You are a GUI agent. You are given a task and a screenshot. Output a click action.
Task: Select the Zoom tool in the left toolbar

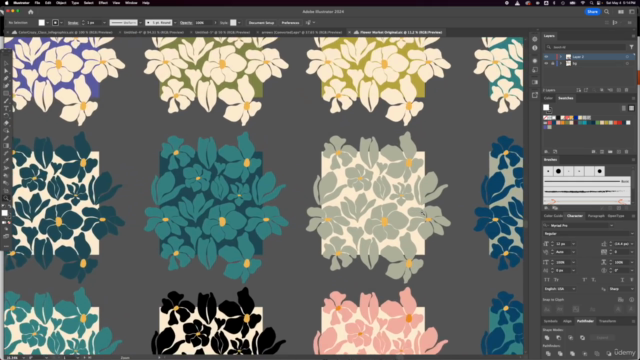click(x=6, y=198)
